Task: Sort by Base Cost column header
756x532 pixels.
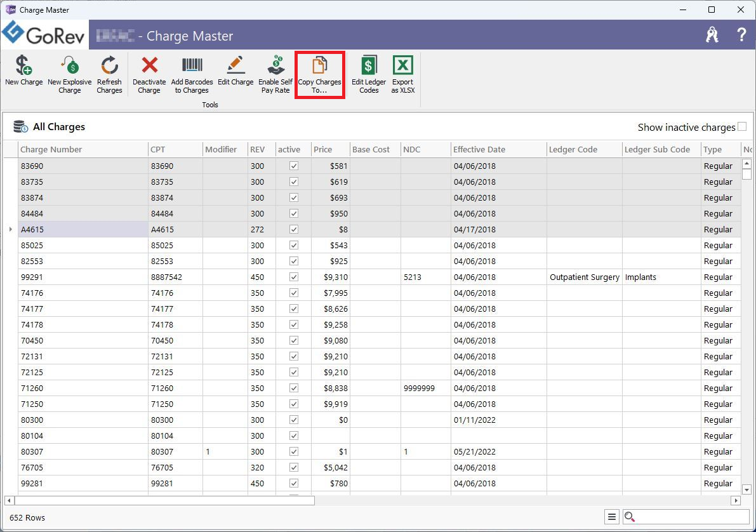Action: point(376,150)
